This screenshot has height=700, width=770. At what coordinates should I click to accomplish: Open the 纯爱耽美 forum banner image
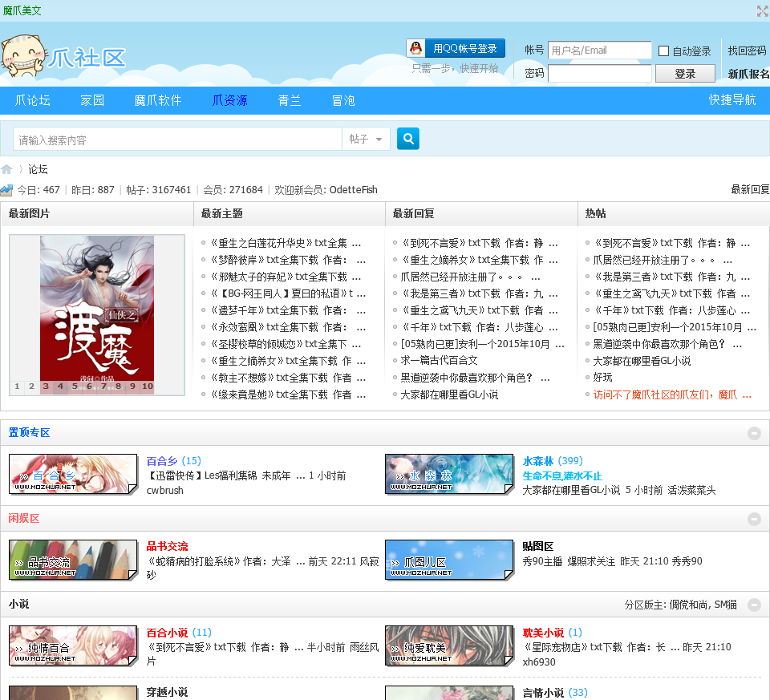(449, 645)
